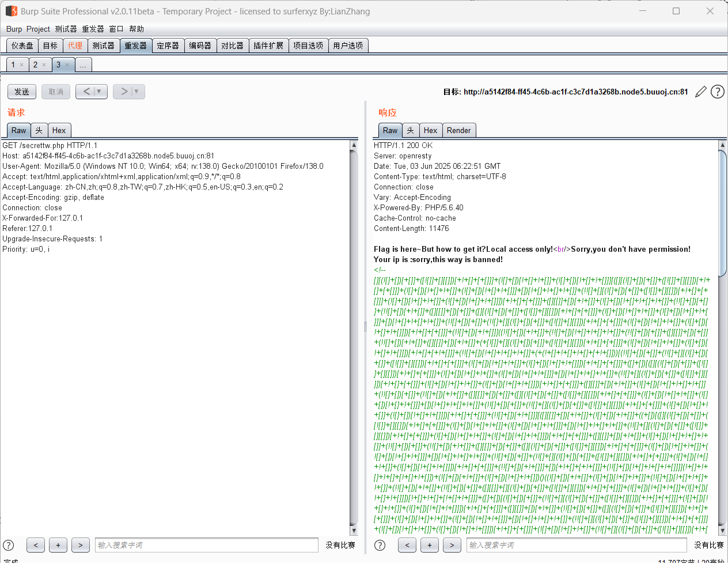
Task: Click the splitter handle between request and response
Action: tap(365, 327)
